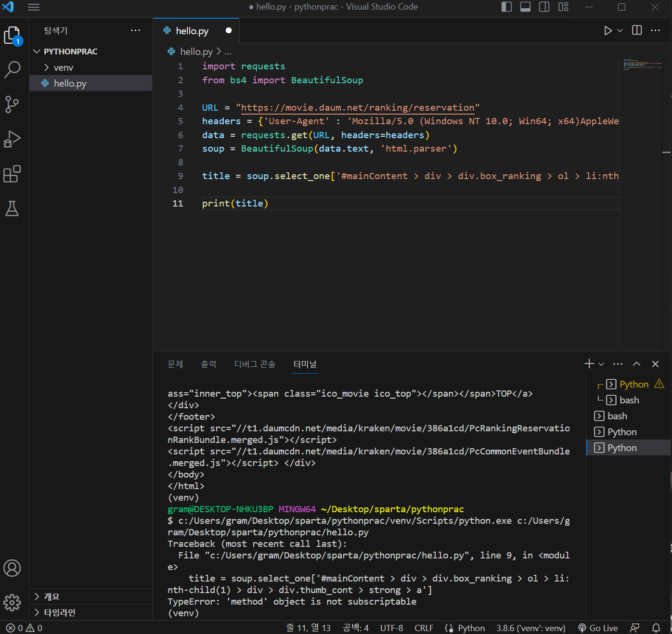This screenshot has height=634, width=672.
Task: Change end of line sequence CRLF
Action: (x=424, y=628)
